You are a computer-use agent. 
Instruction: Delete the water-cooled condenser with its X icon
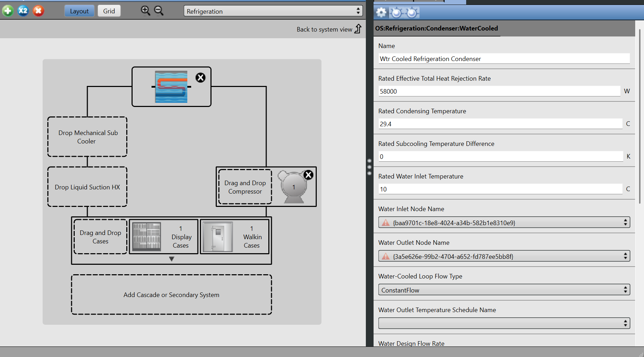point(200,78)
